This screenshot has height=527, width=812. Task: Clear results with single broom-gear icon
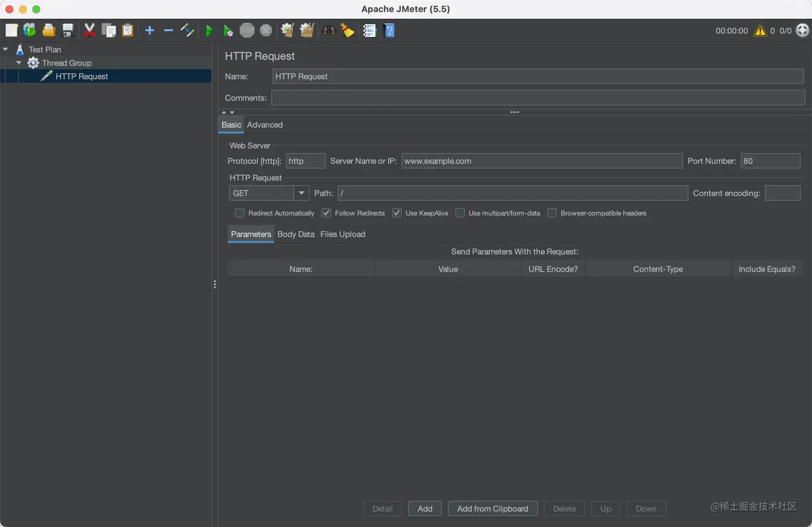287,31
